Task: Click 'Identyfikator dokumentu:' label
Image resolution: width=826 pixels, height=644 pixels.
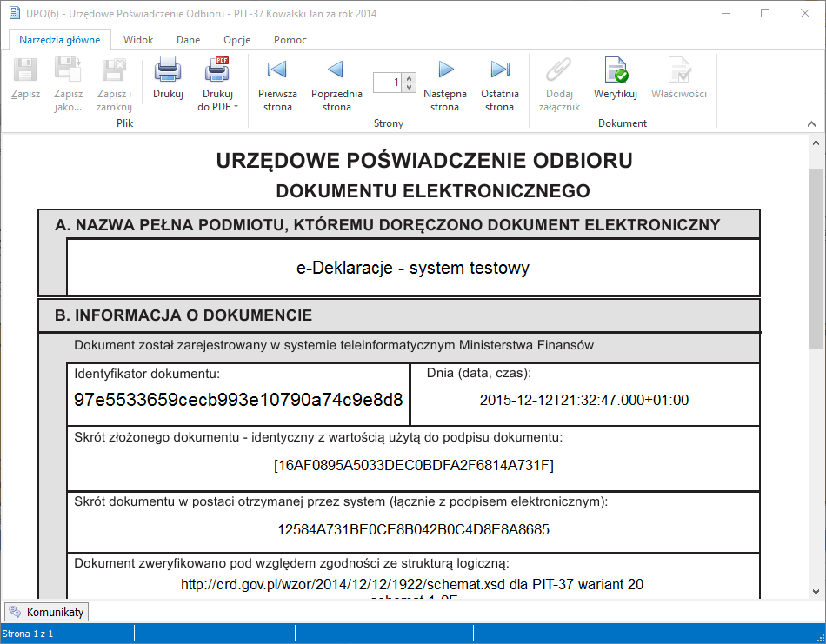Action: [147, 374]
